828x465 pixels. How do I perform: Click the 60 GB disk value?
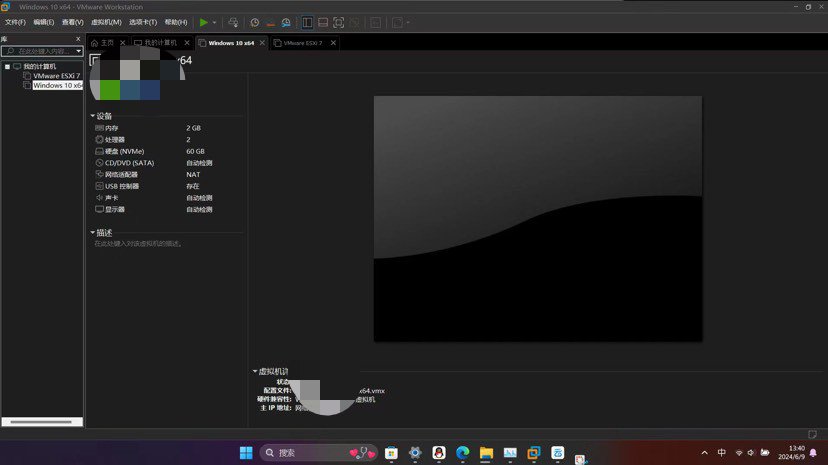195,151
